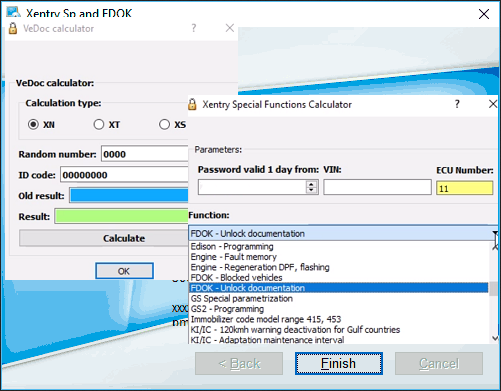Click the Back button

(239, 363)
